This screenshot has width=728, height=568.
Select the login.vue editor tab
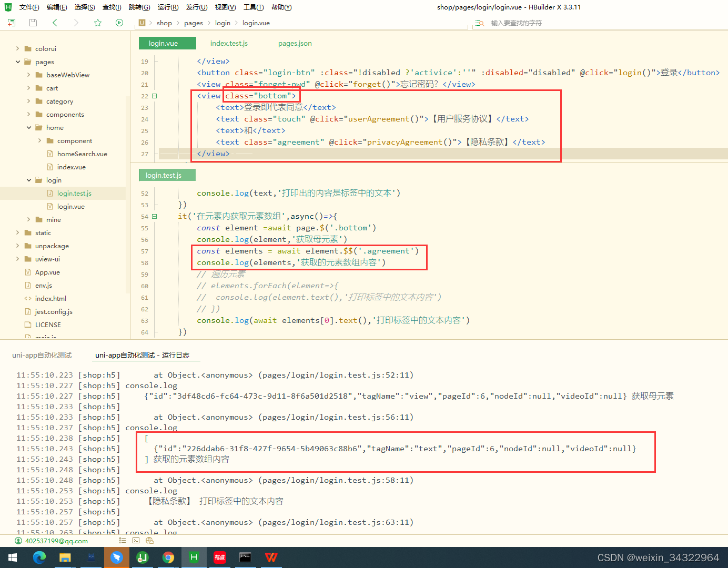click(167, 43)
